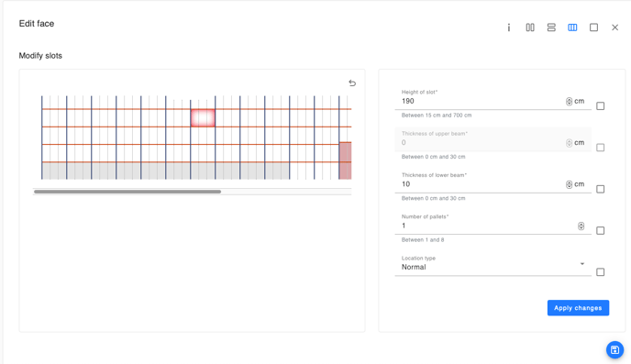The height and width of the screenshot is (364, 631).
Task: Click the blue floating save button
Action: coord(614,349)
